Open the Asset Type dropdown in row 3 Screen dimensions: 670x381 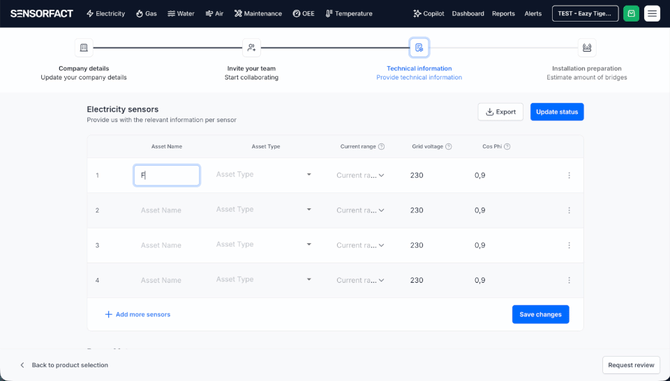[264, 245]
